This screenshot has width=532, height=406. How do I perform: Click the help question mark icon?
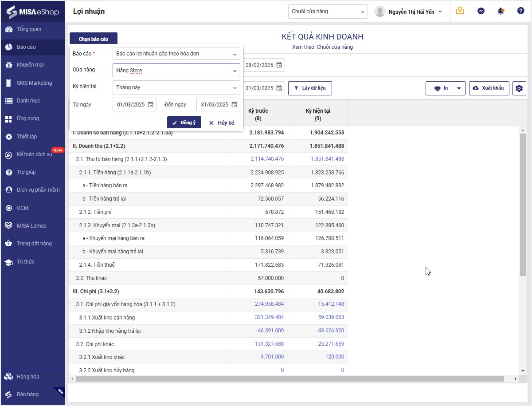(521, 11)
